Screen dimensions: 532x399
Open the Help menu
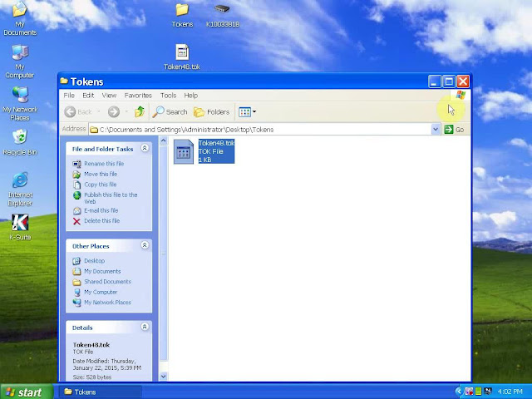[190, 96]
